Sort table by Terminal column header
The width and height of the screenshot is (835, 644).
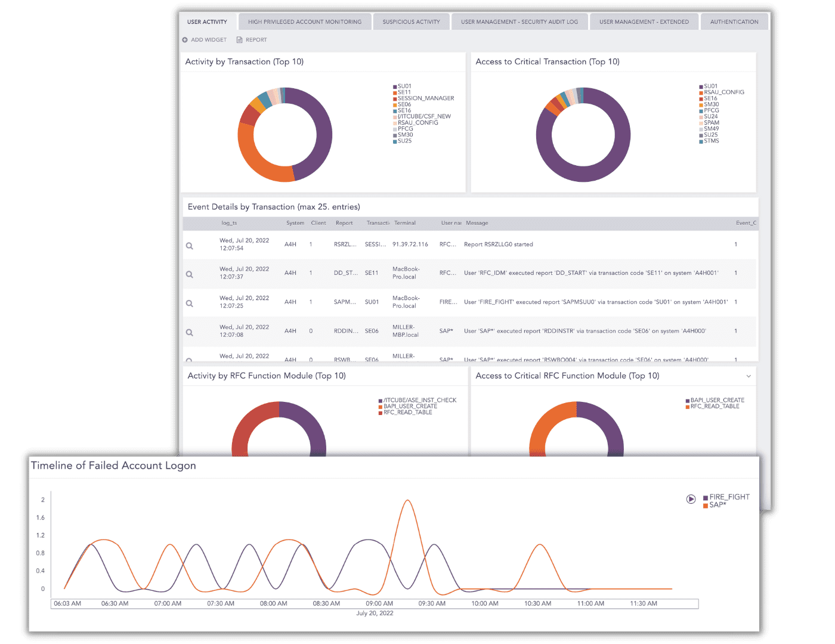405,223
